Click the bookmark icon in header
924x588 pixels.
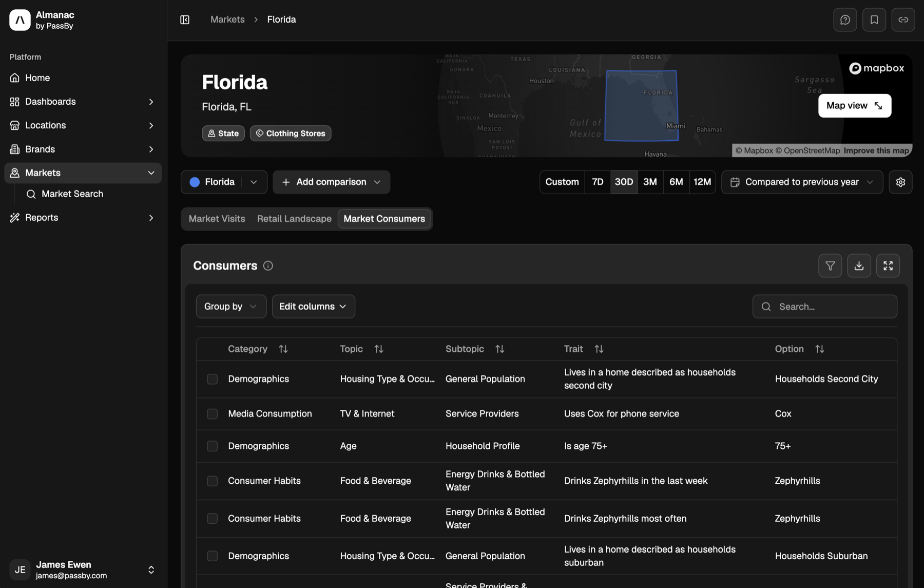(874, 20)
